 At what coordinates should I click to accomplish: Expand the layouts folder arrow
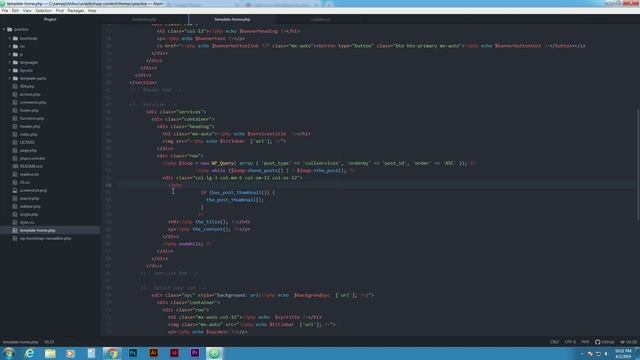[10, 70]
